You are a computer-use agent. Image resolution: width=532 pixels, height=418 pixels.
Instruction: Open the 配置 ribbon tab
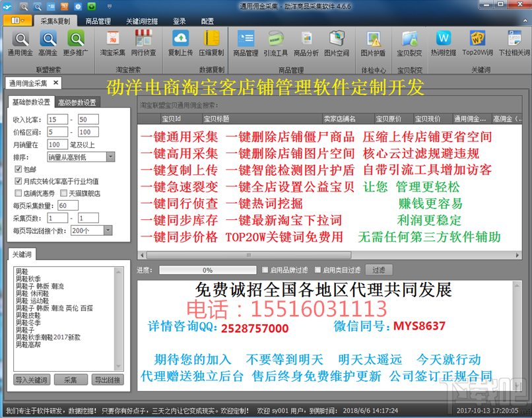coord(207,21)
